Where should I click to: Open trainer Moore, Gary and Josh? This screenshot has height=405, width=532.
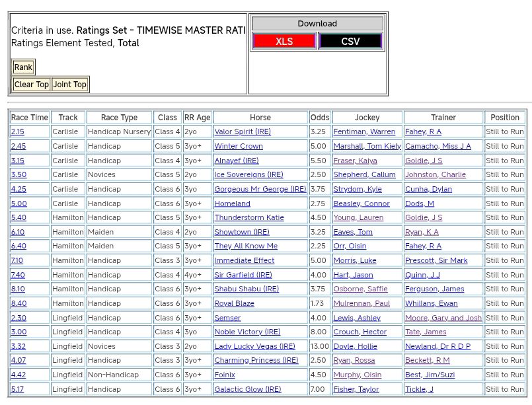(443, 318)
